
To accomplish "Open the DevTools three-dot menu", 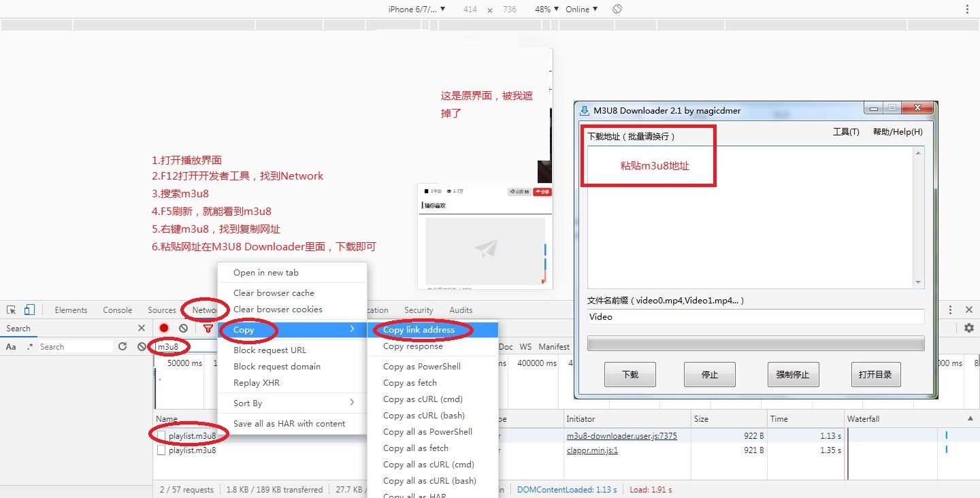I will tap(950, 310).
